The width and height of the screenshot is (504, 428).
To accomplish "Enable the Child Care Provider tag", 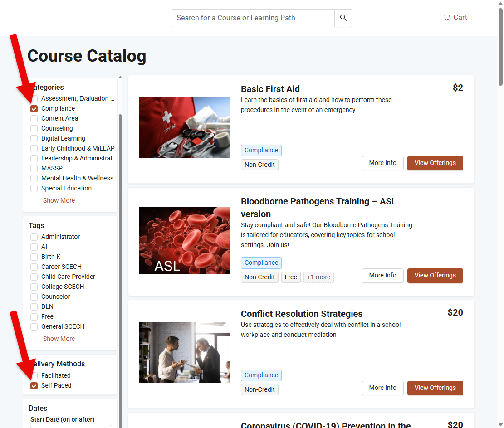I will (x=34, y=277).
